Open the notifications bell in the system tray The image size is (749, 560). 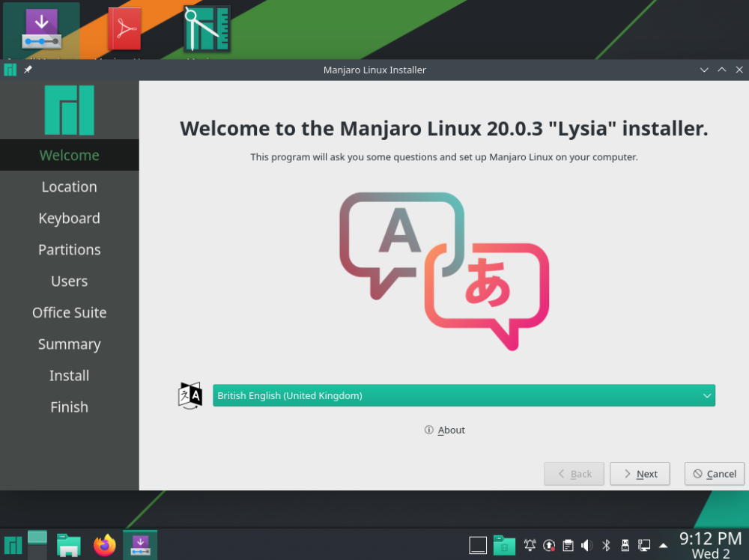coord(530,545)
